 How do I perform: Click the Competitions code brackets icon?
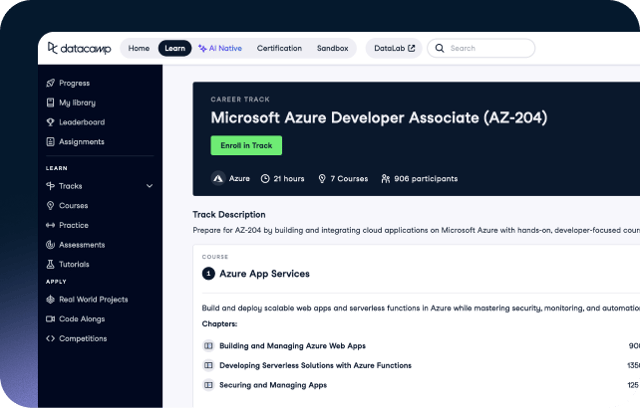click(50, 339)
